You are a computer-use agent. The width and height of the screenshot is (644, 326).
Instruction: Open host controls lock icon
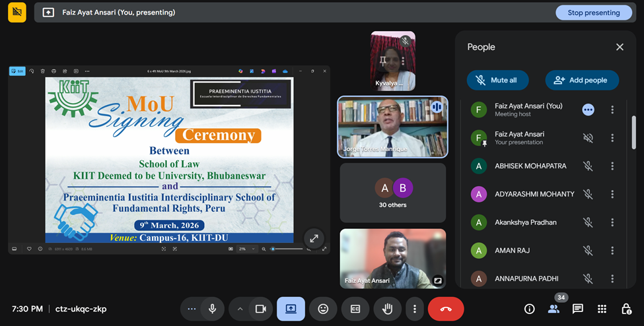[x=626, y=309]
